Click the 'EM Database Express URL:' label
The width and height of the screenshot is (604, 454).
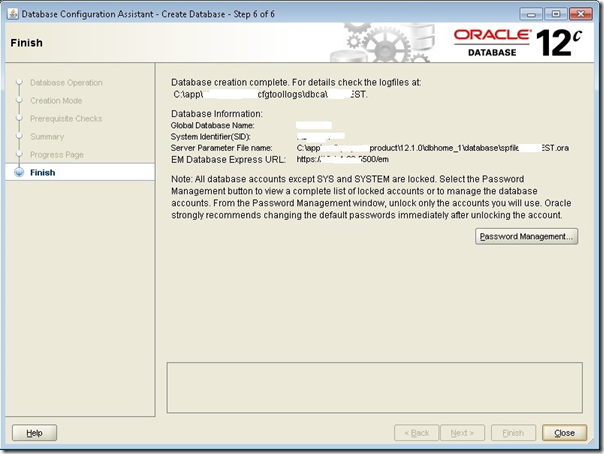228,159
